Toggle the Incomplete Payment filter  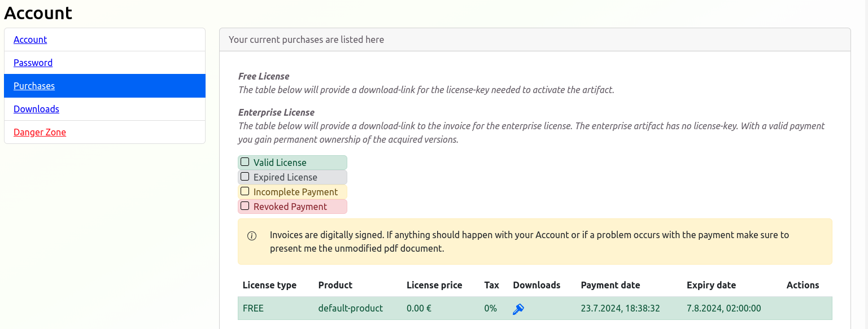click(245, 191)
